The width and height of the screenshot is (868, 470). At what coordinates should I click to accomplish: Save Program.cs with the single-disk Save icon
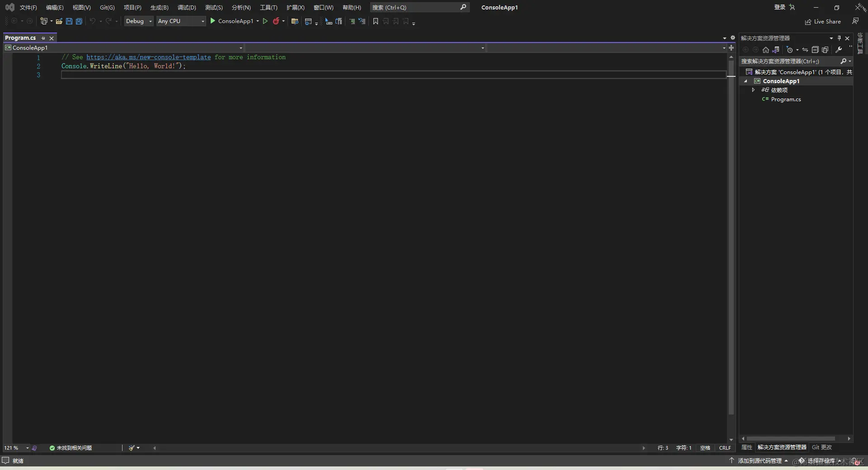click(69, 21)
